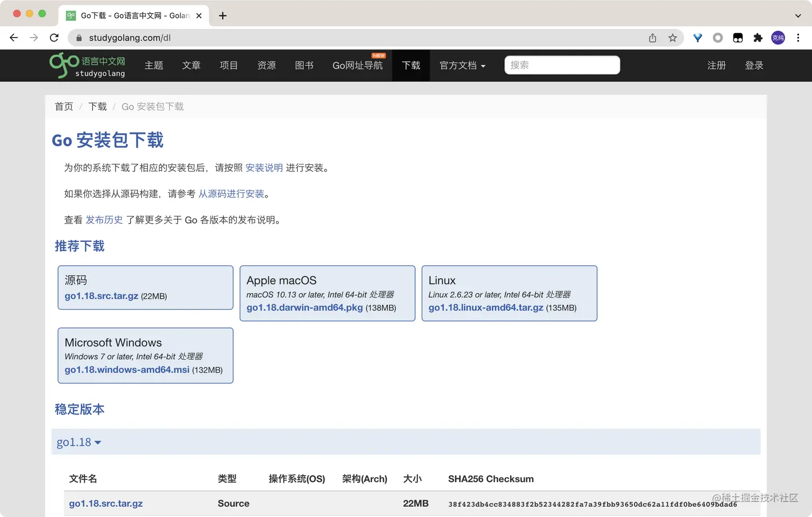The height and width of the screenshot is (517, 812).
Task: Open the 主题 nav item
Action: [154, 66]
